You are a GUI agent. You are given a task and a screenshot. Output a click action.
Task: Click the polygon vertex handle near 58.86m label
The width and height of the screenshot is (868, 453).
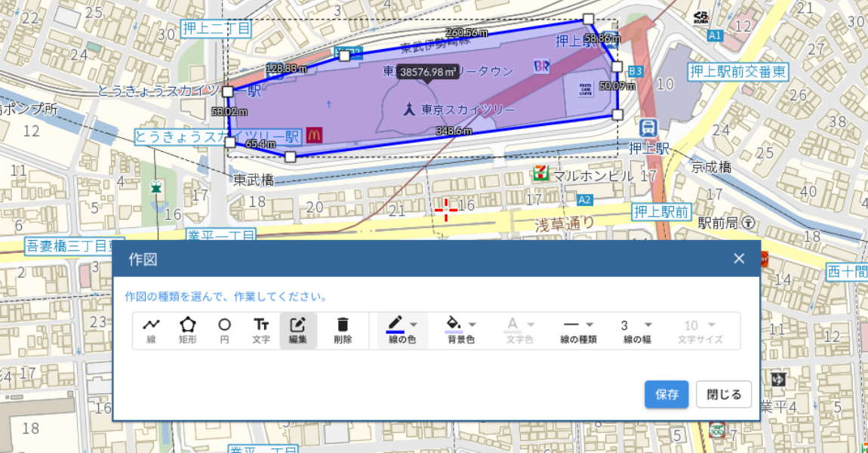587,19
